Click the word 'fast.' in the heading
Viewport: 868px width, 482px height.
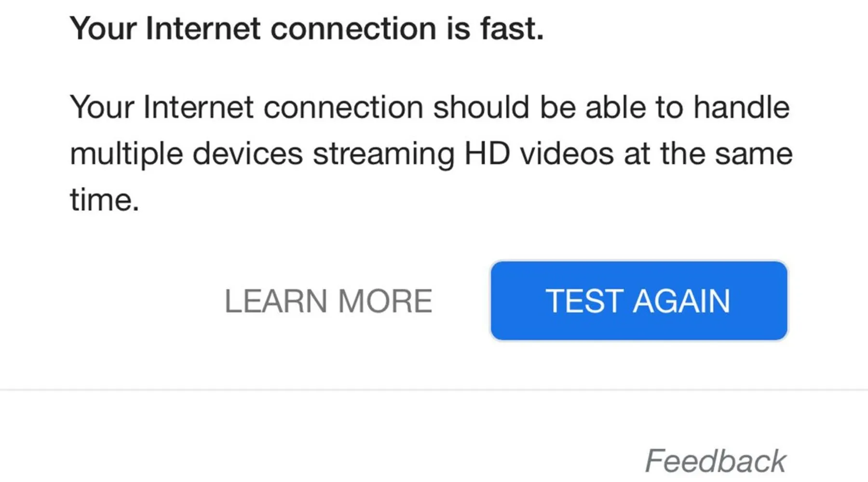pos(512,29)
